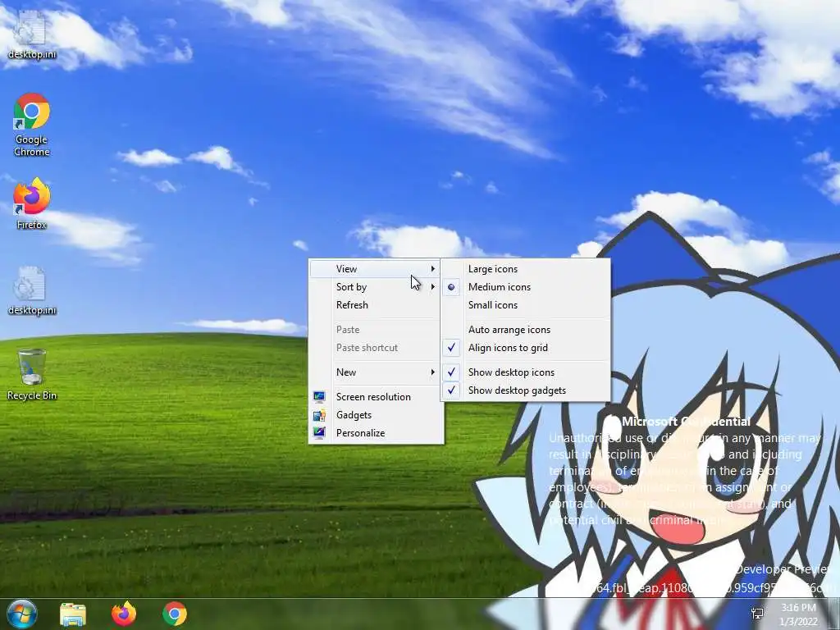This screenshot has height=630, width=840.
Task: Choose Screen resolution from the menu
Action: (375, 397)
